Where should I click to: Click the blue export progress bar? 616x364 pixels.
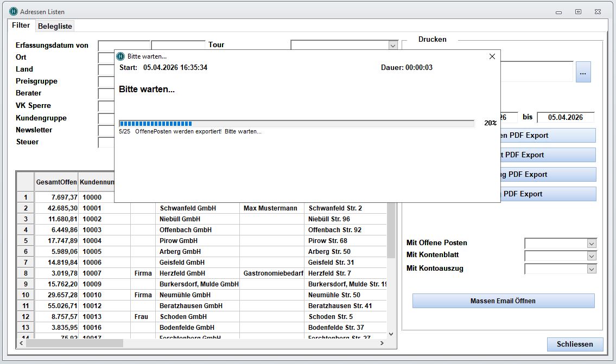point(296,124)
